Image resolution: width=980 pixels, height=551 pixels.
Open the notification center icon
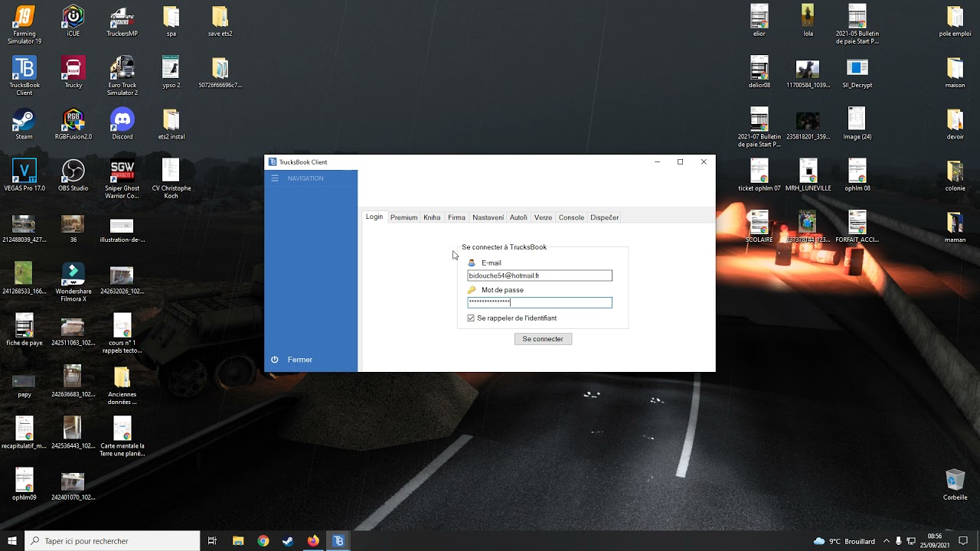(964, 541)
